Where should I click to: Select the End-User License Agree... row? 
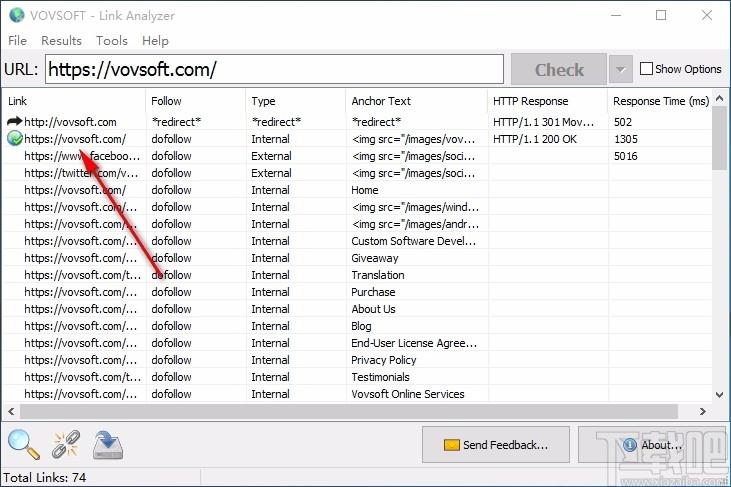pyautogui.click(x=357, y=343)
